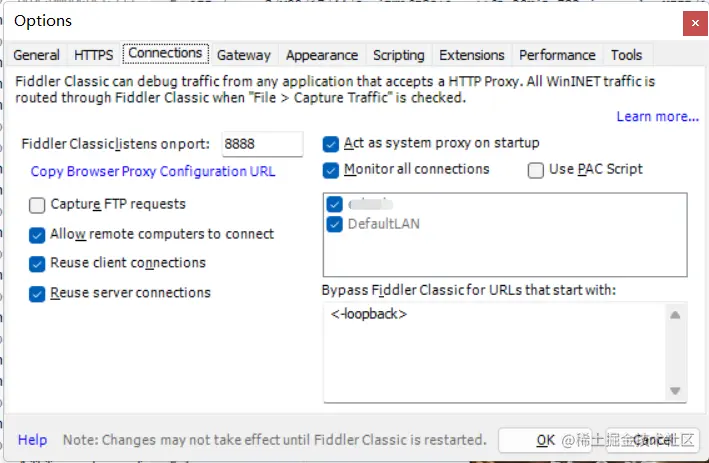Open the General tab
Image resolution: width=709 pixels, height=463 pixels.
pos(36,55)
